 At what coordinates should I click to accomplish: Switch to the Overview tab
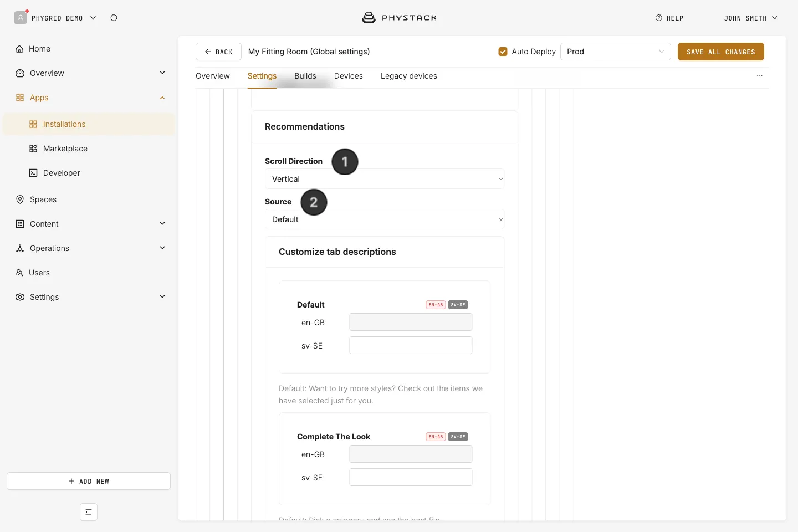coord(213,76)
